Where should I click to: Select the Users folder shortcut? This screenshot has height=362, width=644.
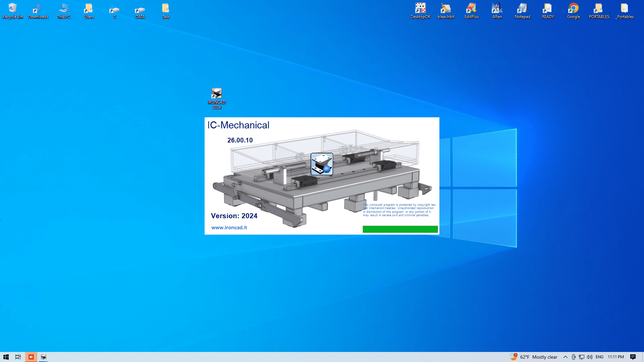(89, 11)
